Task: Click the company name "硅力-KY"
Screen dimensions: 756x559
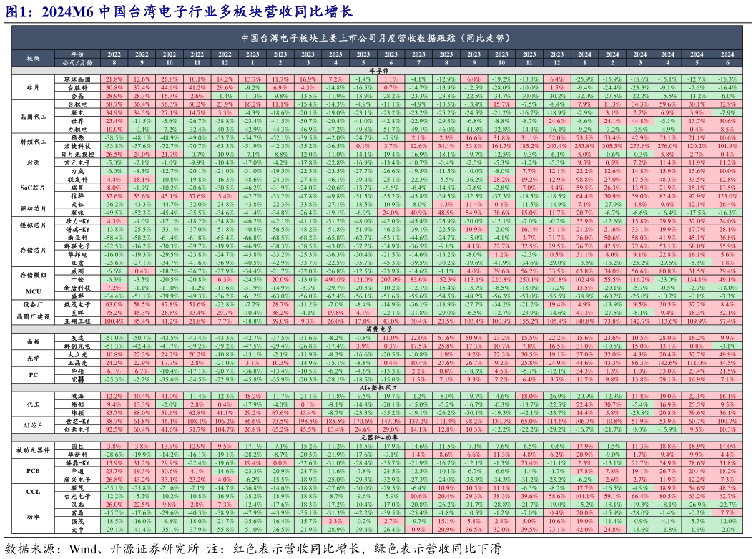Action: [x=78, y=221]
